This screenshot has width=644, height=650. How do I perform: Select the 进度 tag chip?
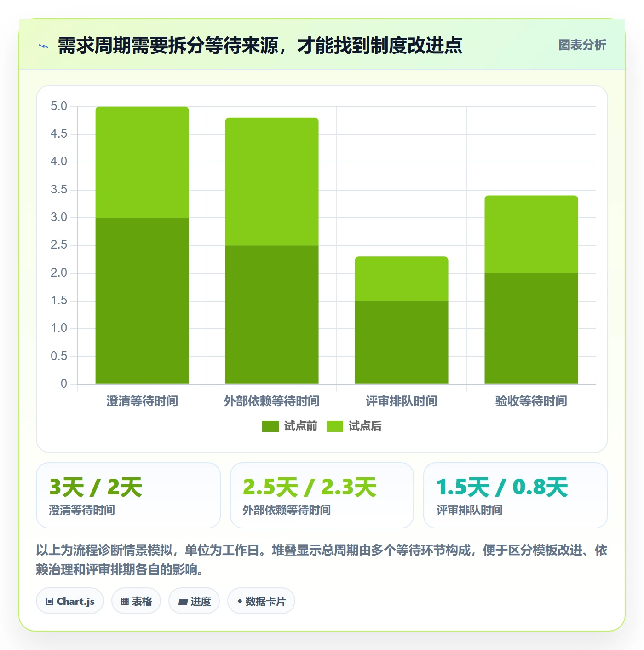(x=194, y=601)
